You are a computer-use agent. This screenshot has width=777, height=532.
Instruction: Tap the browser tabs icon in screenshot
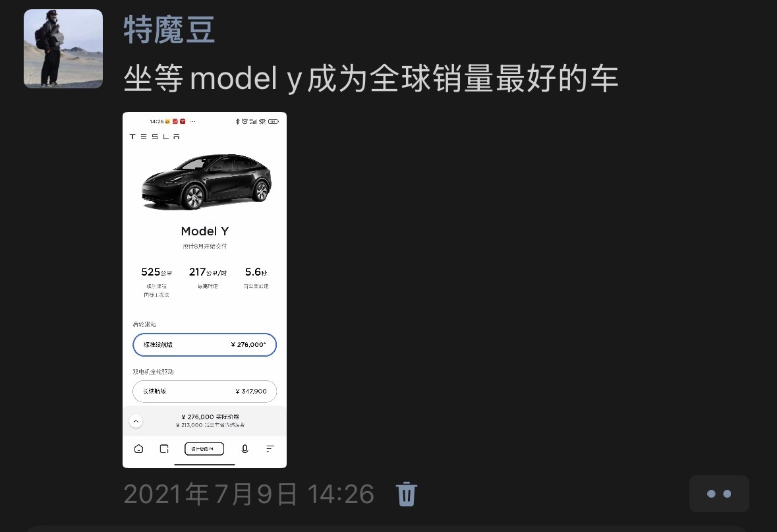165,449
